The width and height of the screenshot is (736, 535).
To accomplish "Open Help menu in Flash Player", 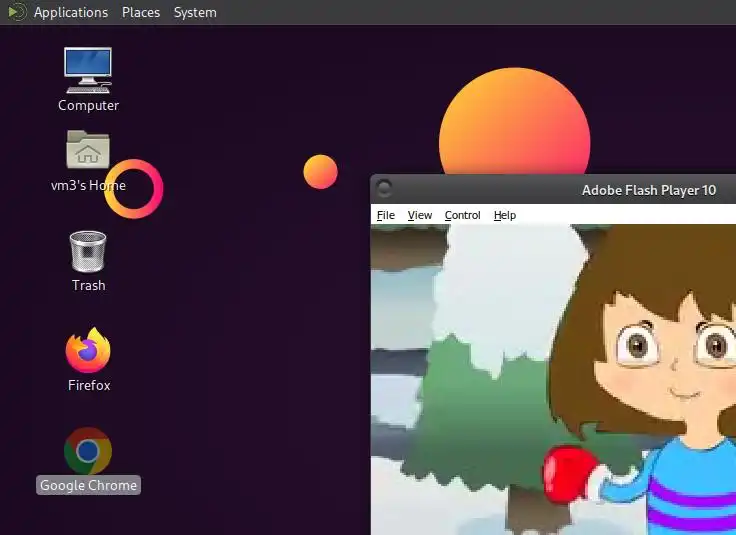I will 505,215.
